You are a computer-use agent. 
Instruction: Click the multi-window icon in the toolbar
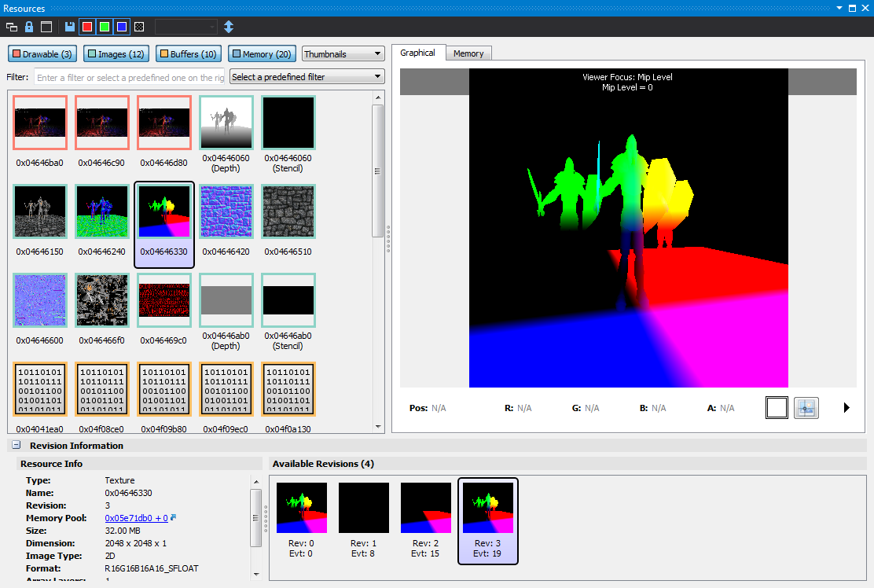12,27
